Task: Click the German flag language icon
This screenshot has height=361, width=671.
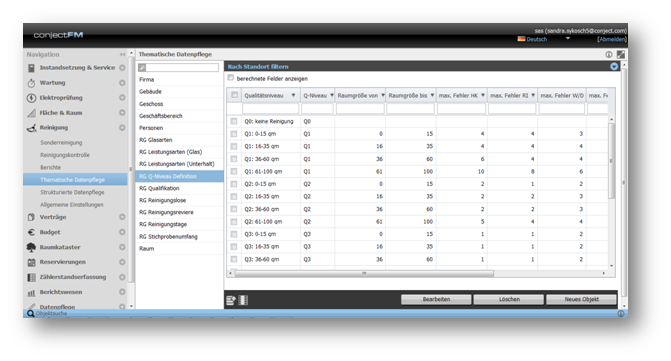Action: coord(521,39)
